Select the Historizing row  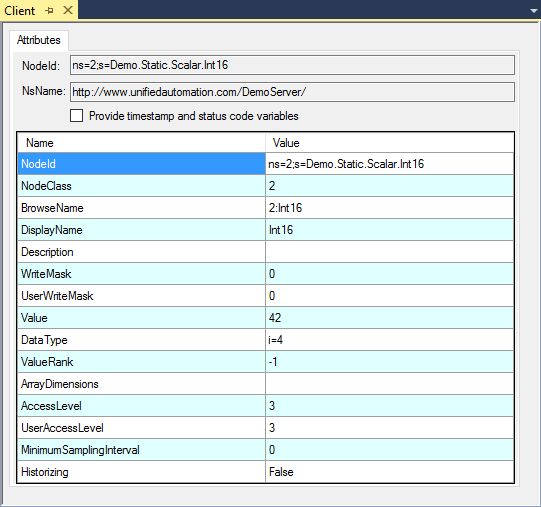265,472
